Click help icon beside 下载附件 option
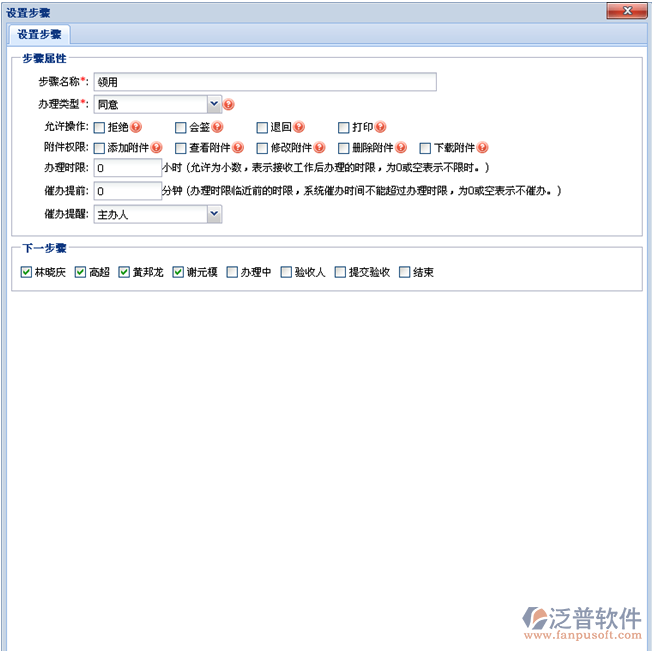 point(483,147)
